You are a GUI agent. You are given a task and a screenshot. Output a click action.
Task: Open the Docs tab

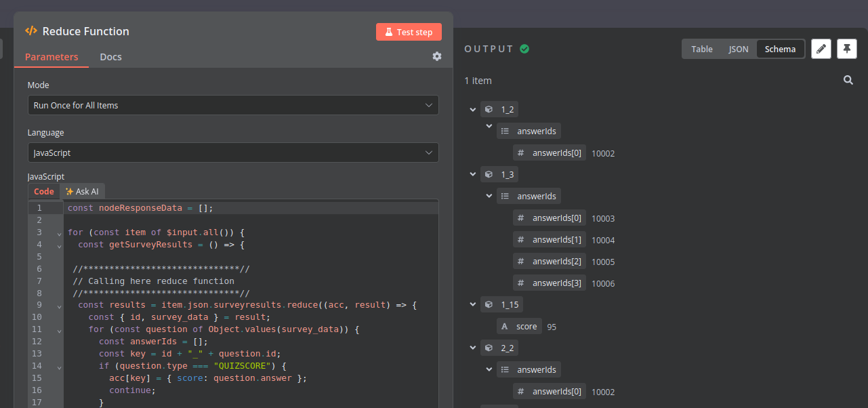coord(110,57)
